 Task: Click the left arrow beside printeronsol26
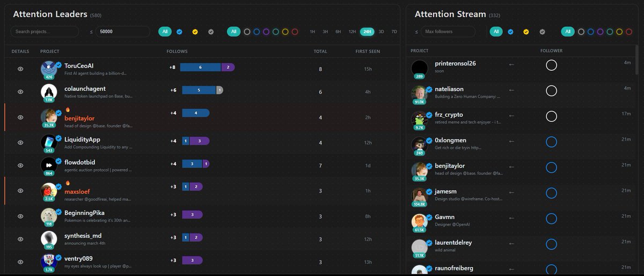coord(511,64)
